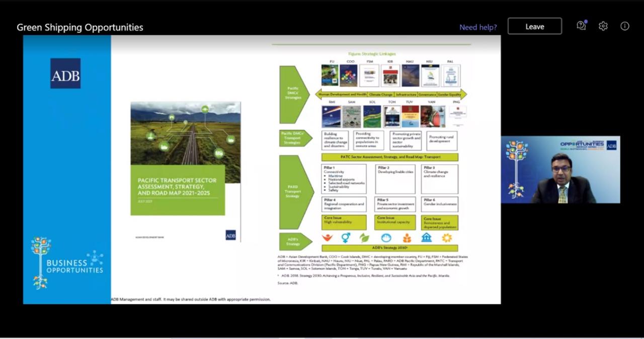The height and width of the screenshot is (339, 644).
Task: Select the NAU country strategy cover
Action: click(410, 76)
